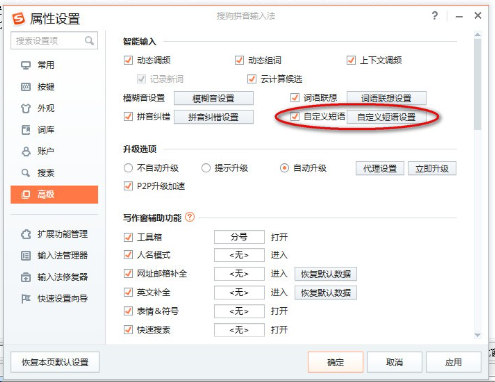The height and width of the screenshot is (382, 495).
Task: Click the monitor icon next to 常用
Action: click(x=26, y=65)
